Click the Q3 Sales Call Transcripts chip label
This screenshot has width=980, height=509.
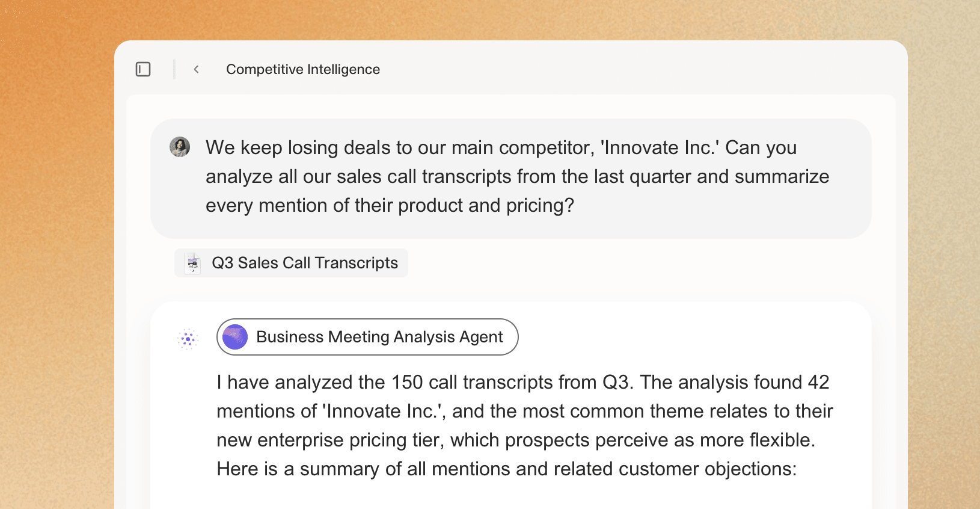[x=304, y=263]
